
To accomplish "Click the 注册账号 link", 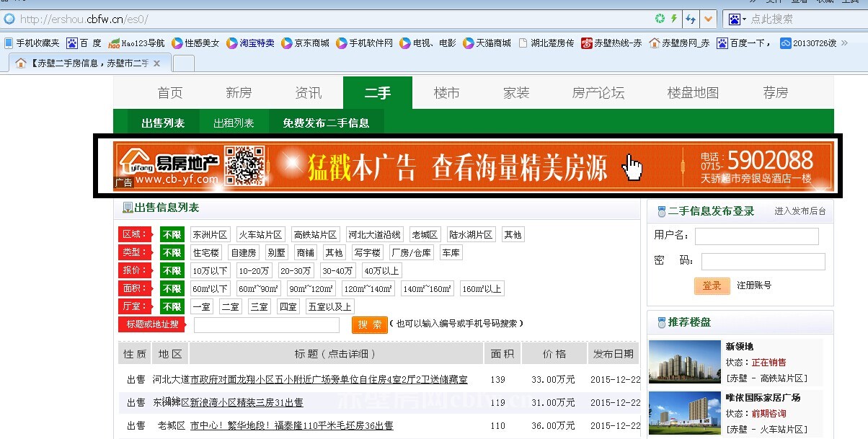I will click(x=754, y=285).
